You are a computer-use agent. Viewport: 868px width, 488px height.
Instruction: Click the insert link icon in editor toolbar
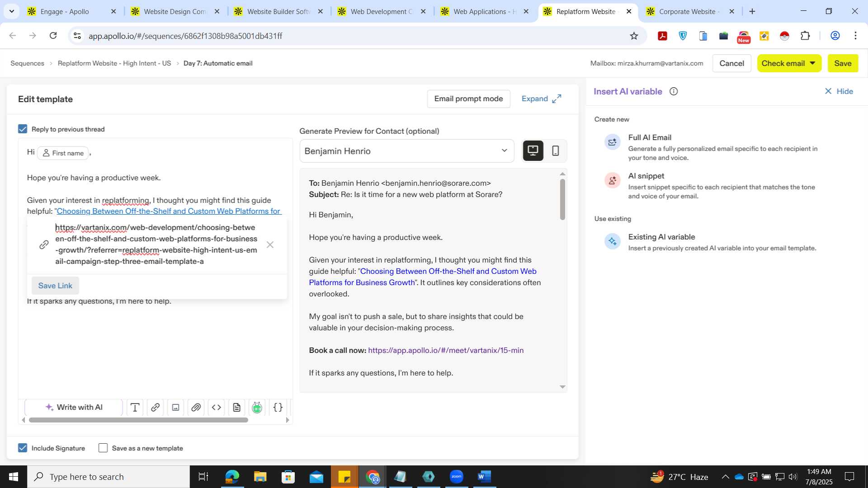click(155, 408)
